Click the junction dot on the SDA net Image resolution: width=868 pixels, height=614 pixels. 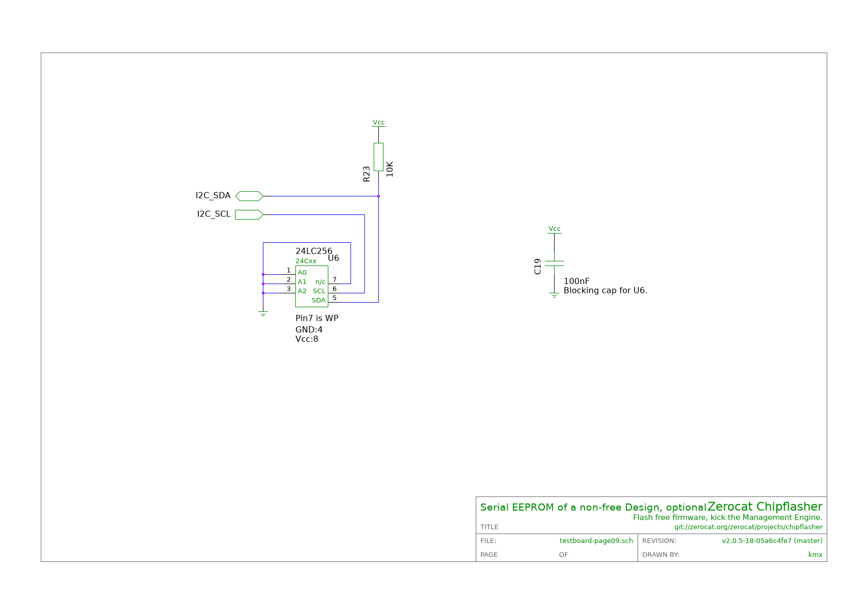378,196
